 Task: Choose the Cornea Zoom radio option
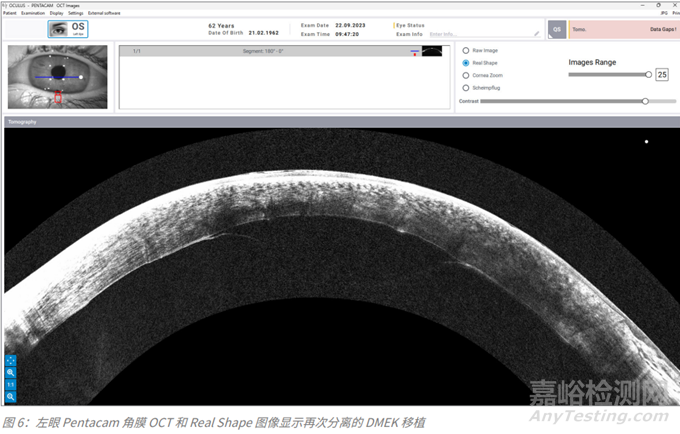tap(465, 75)
